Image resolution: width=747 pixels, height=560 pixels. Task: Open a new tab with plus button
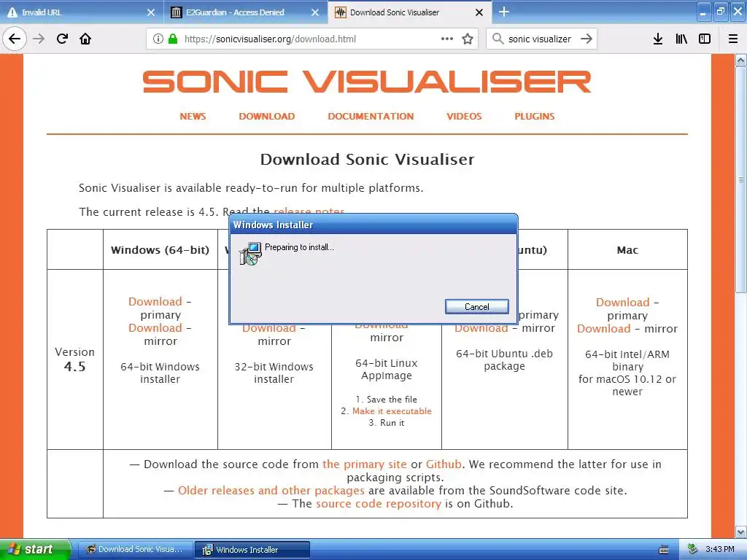tap(503, 12)
